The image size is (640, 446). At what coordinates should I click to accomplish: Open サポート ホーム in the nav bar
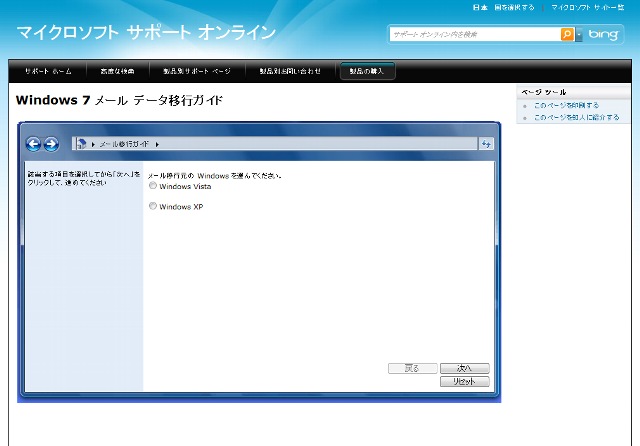[x=48, y=71]
